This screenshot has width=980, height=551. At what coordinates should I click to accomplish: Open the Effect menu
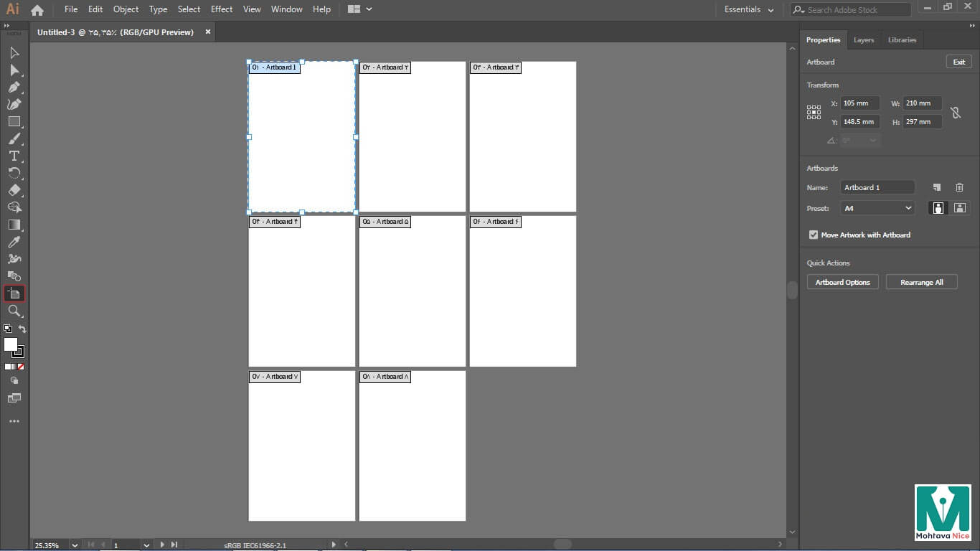222,9
